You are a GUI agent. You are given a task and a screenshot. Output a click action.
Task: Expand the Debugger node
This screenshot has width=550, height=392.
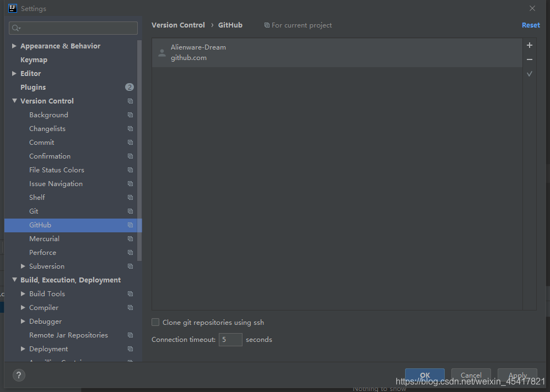[x=23, y=321]
